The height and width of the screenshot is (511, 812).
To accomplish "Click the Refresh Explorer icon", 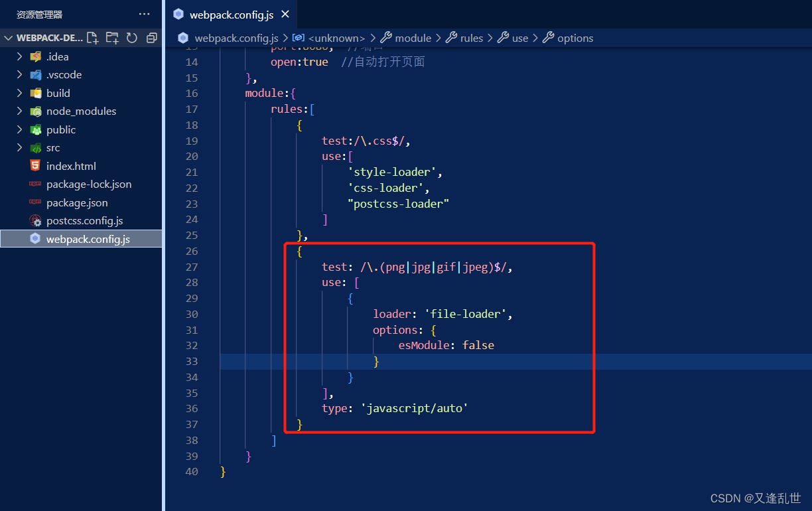I will tap(131, 38).
